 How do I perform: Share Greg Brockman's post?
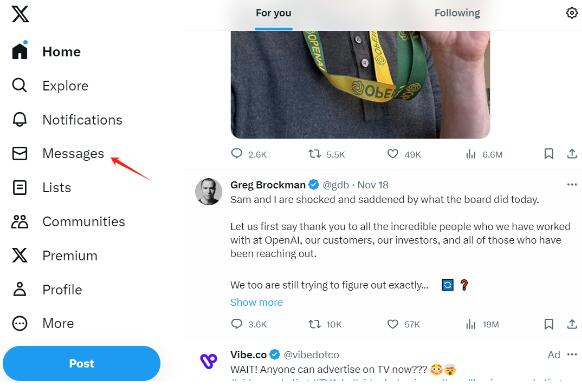[x=572, y=324]
